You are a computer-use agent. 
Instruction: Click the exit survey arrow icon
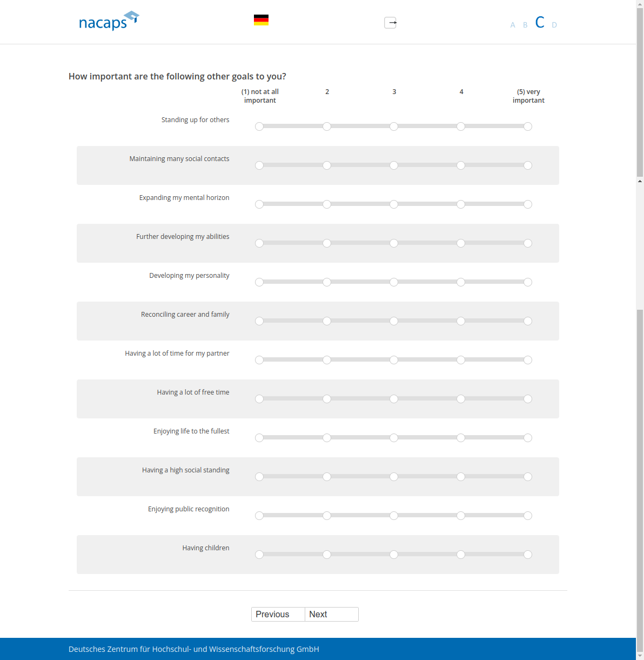pyautogui.click(x=391, y=23)
